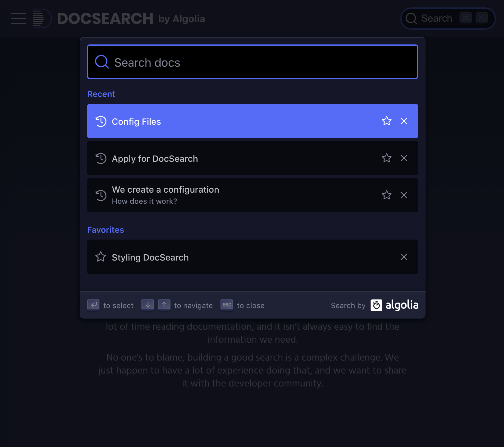
Task: Open the We create a configuration result
Action: (x=253, y=195)
